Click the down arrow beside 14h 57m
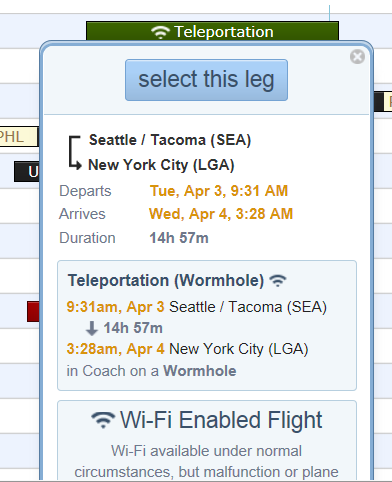The image size is (392, 482). (x=92, y=328)
